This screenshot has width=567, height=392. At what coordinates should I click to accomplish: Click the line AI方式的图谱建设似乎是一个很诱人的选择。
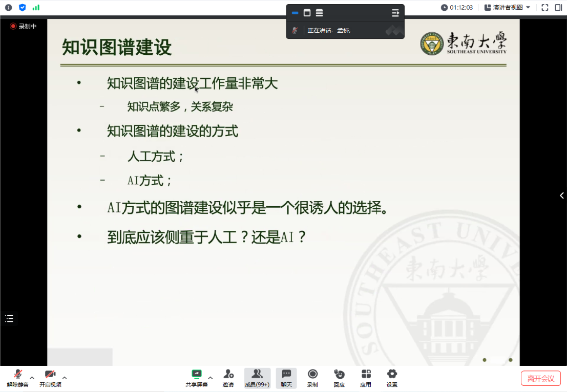[x=248, y=208]
